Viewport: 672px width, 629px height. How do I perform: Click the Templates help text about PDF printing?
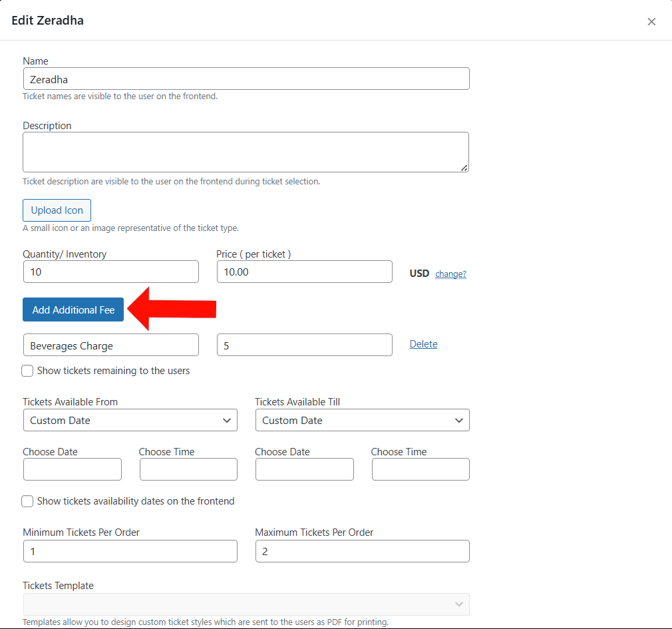pyautogui.click(x=206, y=622)
